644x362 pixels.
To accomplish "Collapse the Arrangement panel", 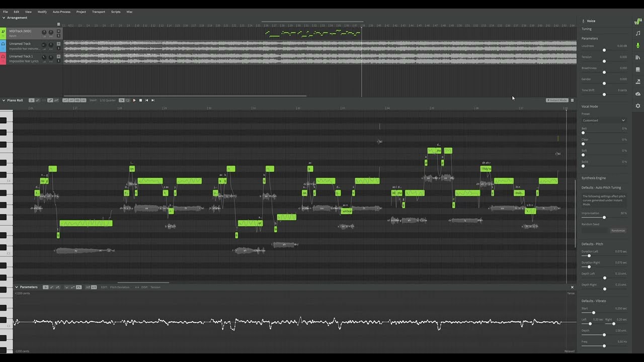I will pos(4,18).
